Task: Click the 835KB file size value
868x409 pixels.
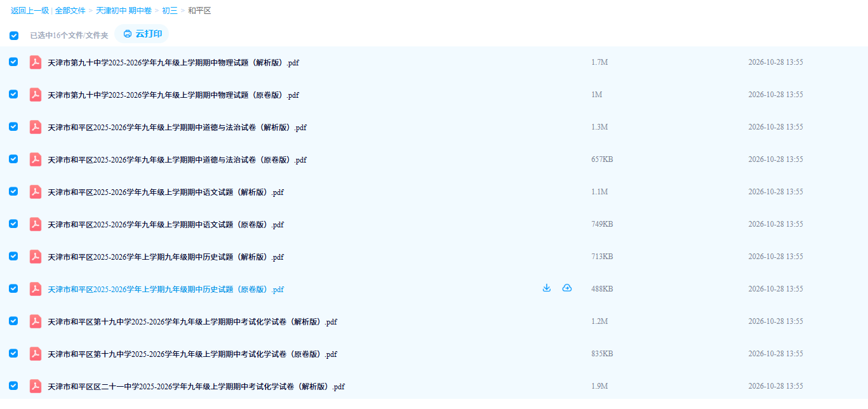Action: click(x=602, y=354)
